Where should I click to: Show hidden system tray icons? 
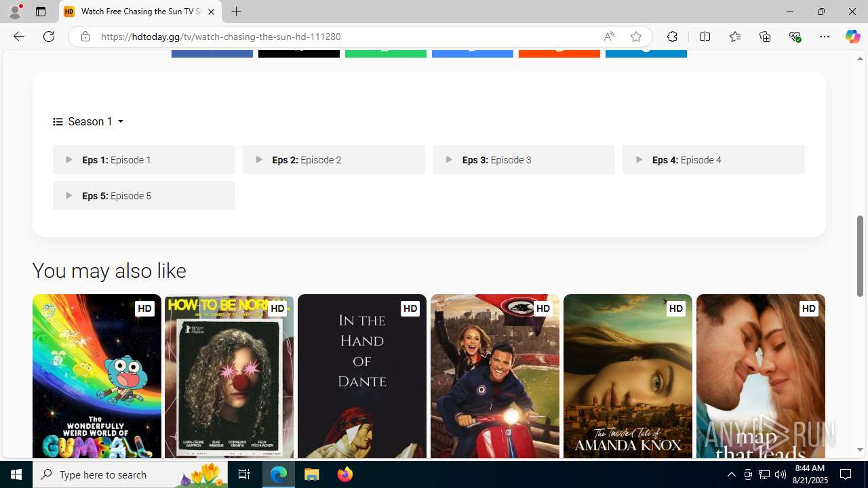[x=731, y=474]
